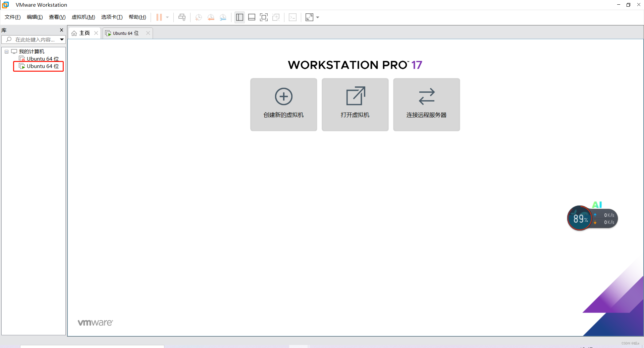Click the network speed 0K/s indicator
The image size is (644, 348).
click(605, 219)
